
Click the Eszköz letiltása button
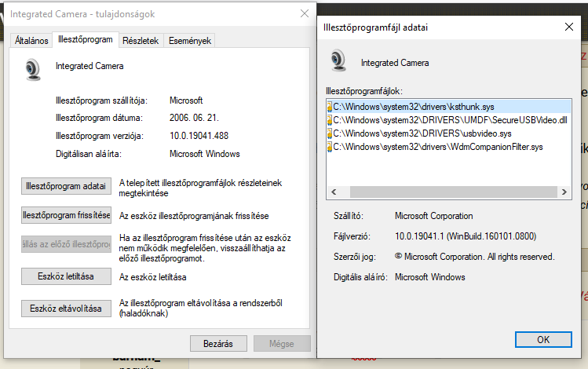pyautogui.click(x=66, y=276)
